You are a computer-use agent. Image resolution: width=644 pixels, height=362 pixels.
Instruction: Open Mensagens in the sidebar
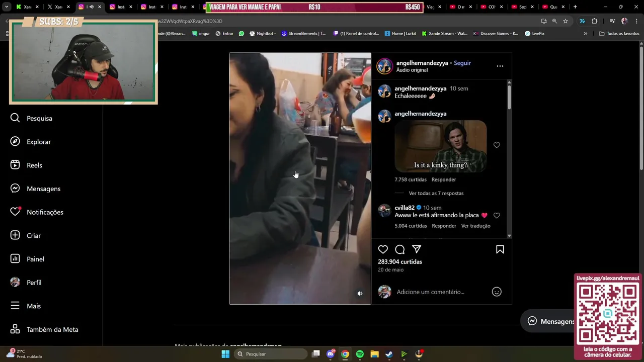(x=35, y=189)
